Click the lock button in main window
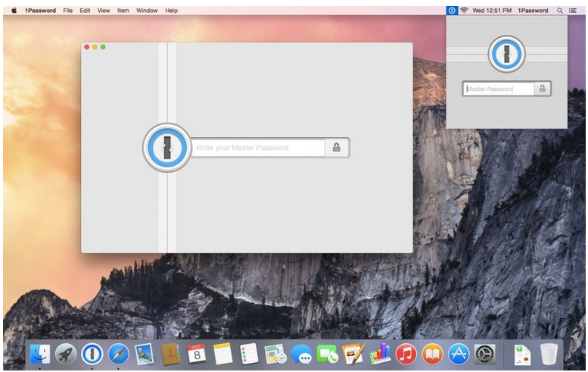Viewport: 588px width, 372px height. click(337, 148)
